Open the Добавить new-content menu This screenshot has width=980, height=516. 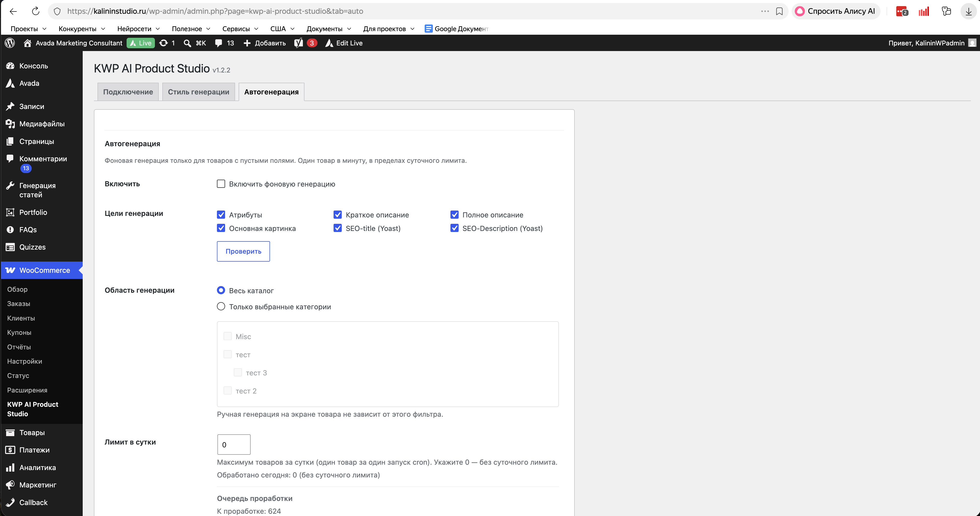coord(265,43)
